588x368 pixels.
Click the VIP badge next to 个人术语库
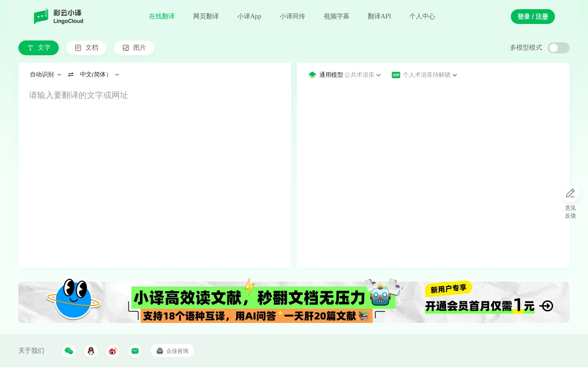(x=396, y=75)
